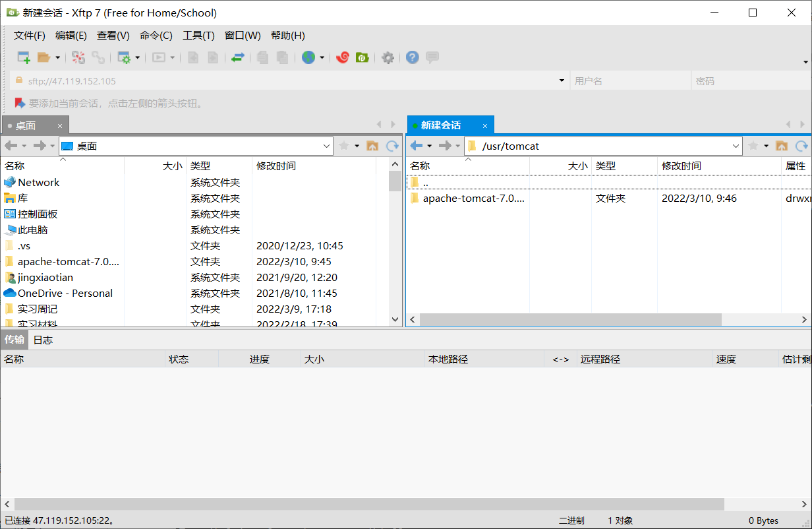Select remote apache-tomcat-7.0 folder

(473, 198)
